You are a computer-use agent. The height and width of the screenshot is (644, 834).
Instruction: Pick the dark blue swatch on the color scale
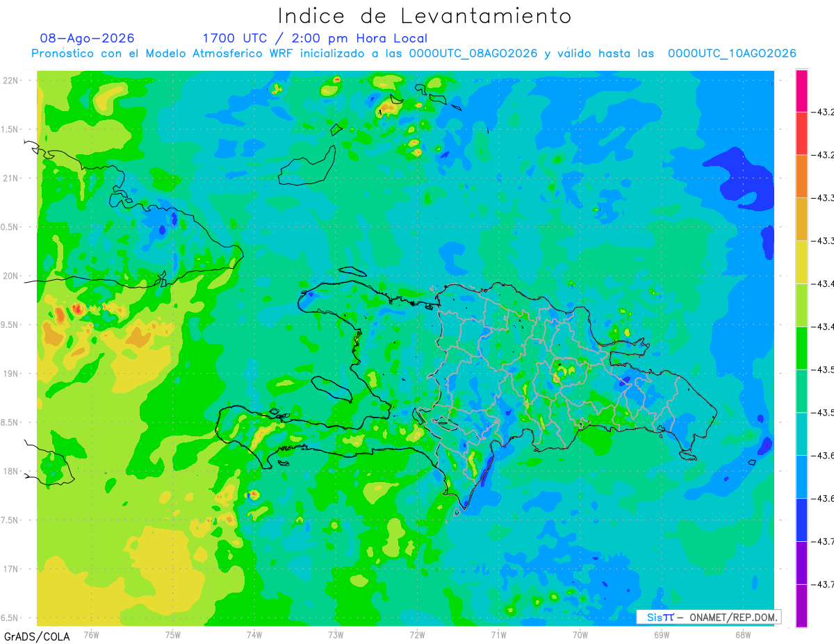(801, 520)
